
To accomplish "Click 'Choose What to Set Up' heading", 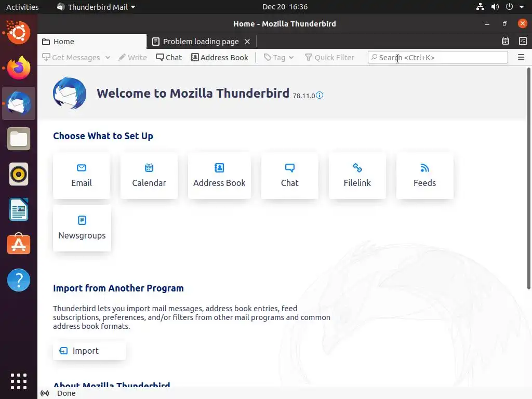I will click(103, 136).
